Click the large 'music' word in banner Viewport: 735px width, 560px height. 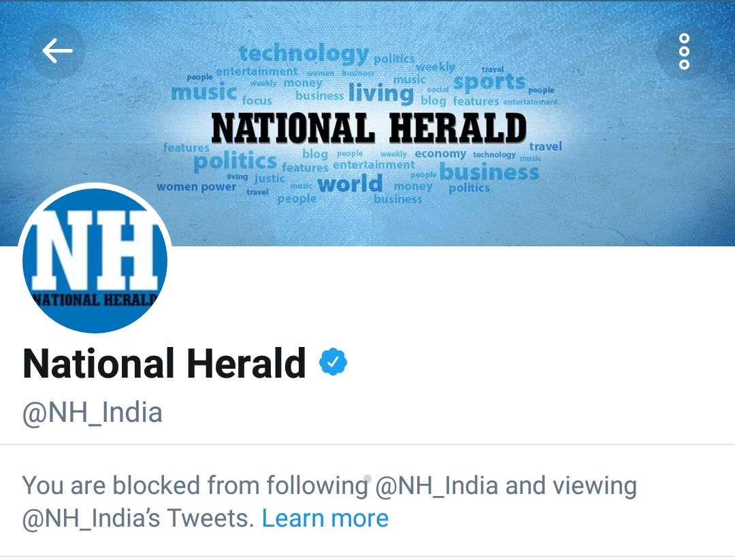[x=204, y=92]
